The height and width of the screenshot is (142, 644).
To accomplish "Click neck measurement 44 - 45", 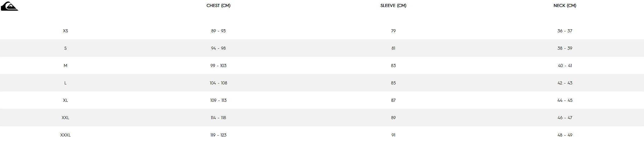I will click(565, 100).
